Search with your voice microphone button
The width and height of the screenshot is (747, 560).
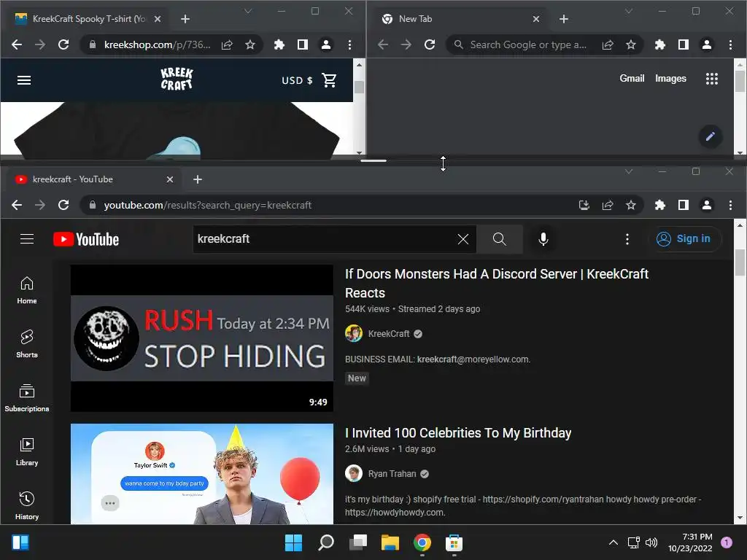[543, 239]
